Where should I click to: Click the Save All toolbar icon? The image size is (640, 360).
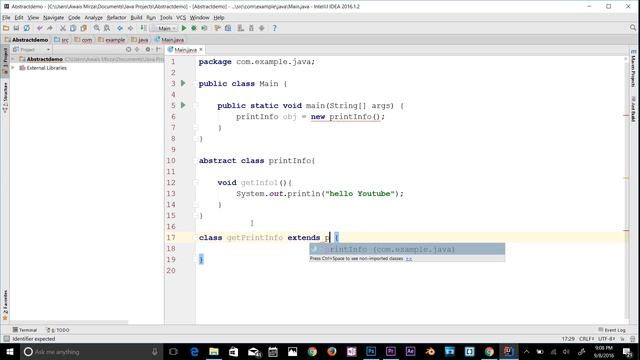click(x=16, y=28)
